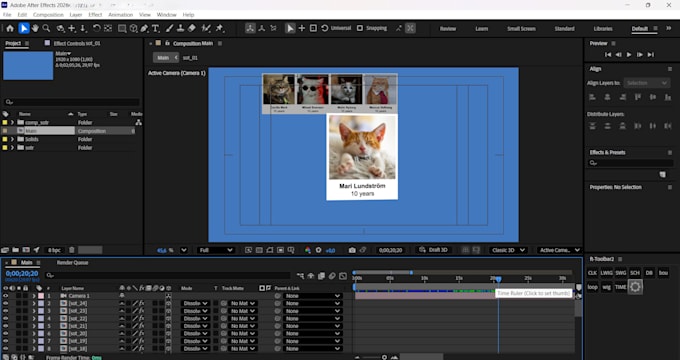Viewport: 680px width, 360px height.
Task: Click Go to First Frame in Preview
Action: (x=608, y=55)
